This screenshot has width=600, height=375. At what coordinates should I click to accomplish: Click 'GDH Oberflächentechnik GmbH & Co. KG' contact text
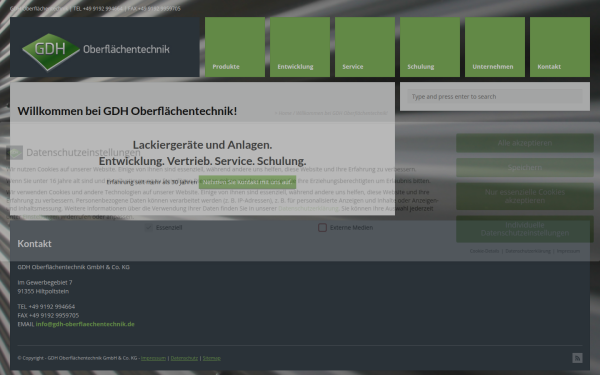(x=73, y=267)
